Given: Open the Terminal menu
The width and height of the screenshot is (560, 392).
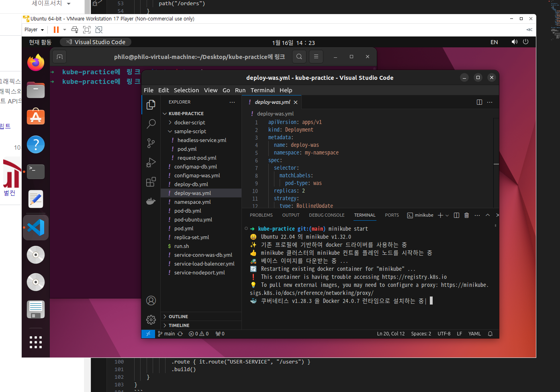Looking at the screenshot, I should coord(263,90).
